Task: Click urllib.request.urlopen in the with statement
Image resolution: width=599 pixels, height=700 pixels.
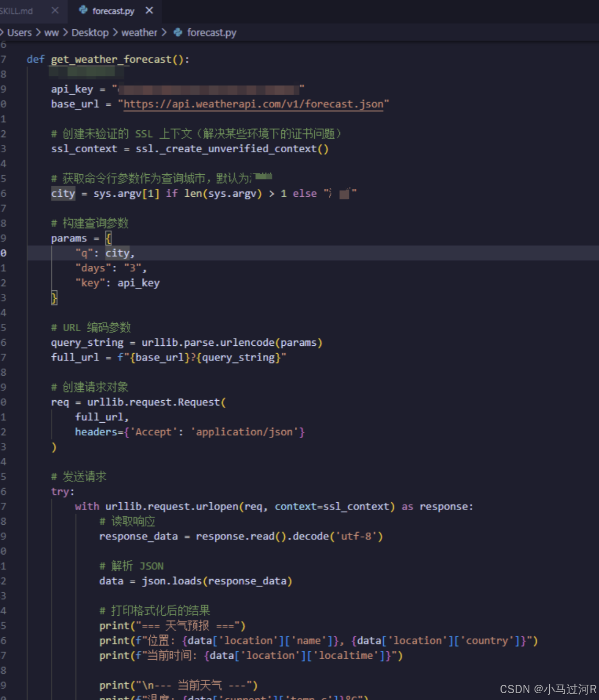Action: pyautogui.click(x=172, y=506)
